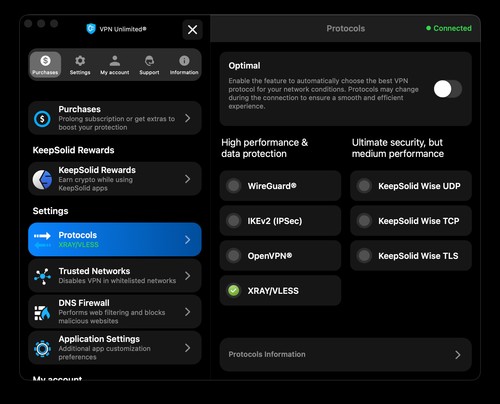Click the VPN Unlimited® app title
The image size is (500, 404).
point(123,29)
